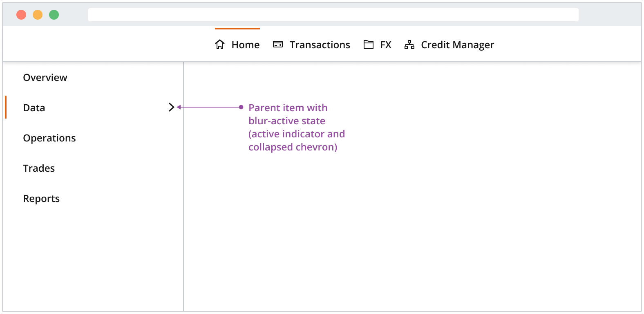Viewport: 644px width, 314px height.
Task: Click the Home house icon
Action: (220, 45)
